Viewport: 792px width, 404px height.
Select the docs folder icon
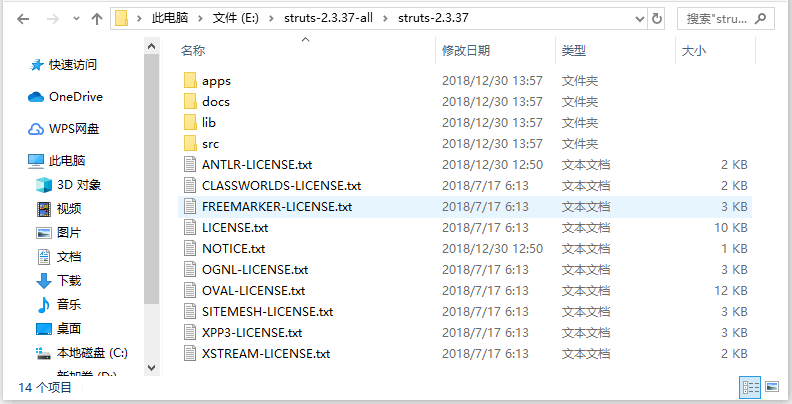click(x=190, y=102)
